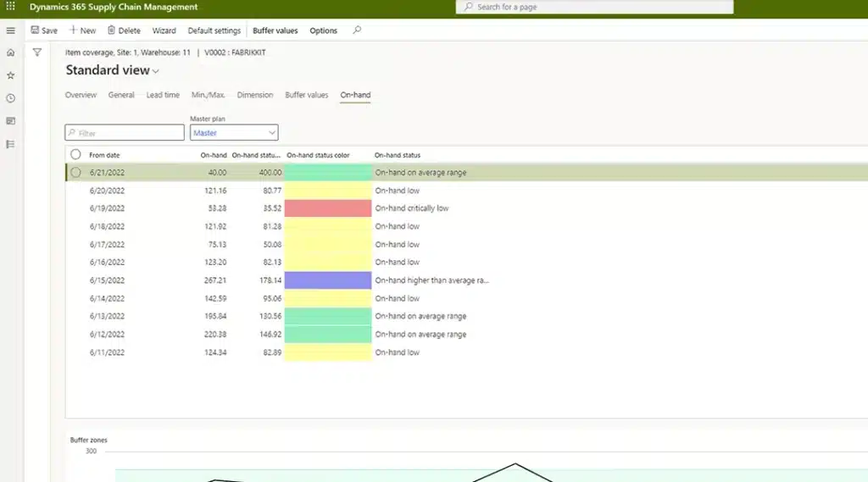Click Buffer values toolbar button

[x=275, y=30]
